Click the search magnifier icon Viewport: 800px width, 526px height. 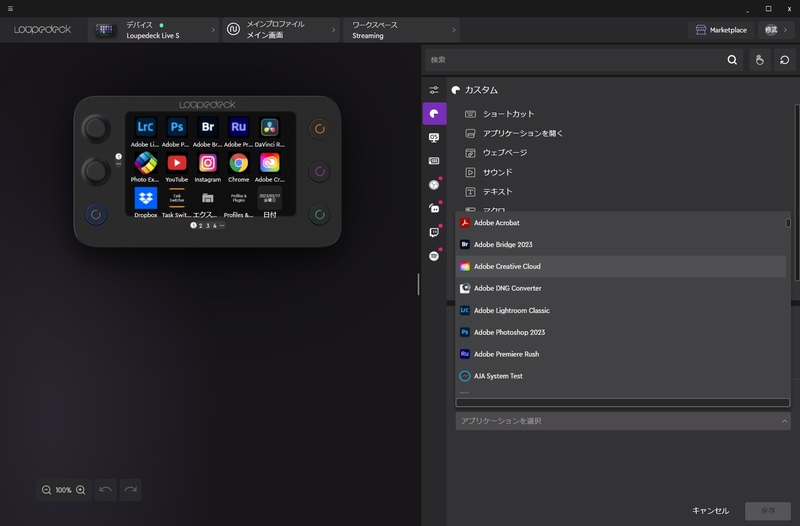732,60
